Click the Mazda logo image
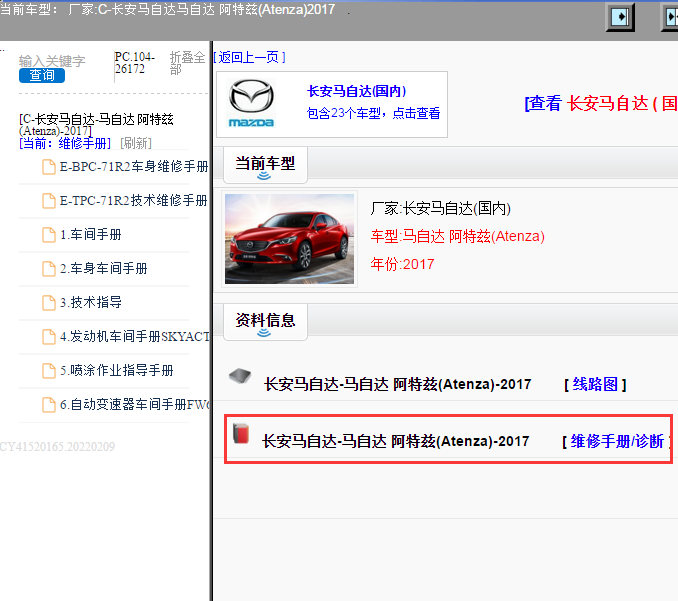678x601 pixels. click(x=251, y=103)
